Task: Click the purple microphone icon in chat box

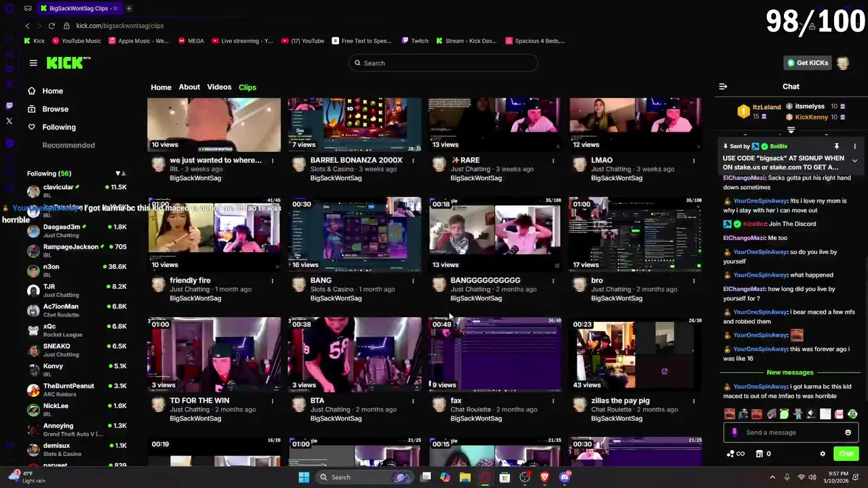Action: (x=734, y=432)
